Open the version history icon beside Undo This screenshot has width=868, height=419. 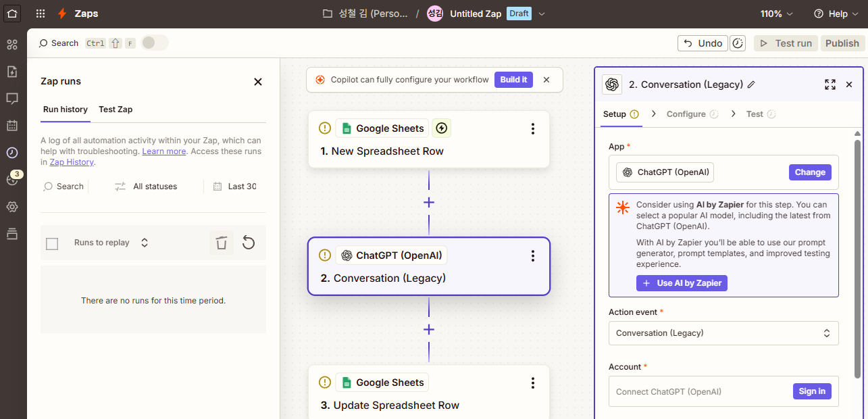pyautogui.click(x=738, y=43)
